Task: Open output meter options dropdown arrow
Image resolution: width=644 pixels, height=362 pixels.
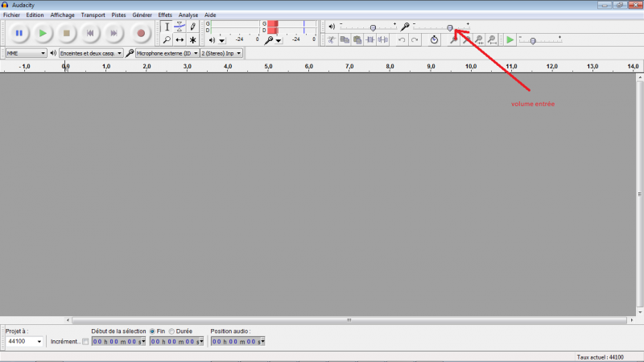Action: pos(222,41)
